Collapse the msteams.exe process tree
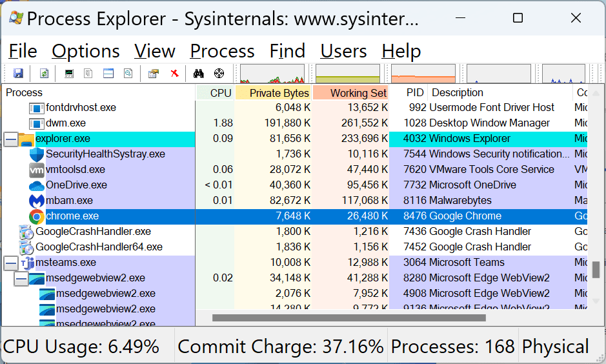Viewport: 606px width, 364px height. tap(10, 263)
